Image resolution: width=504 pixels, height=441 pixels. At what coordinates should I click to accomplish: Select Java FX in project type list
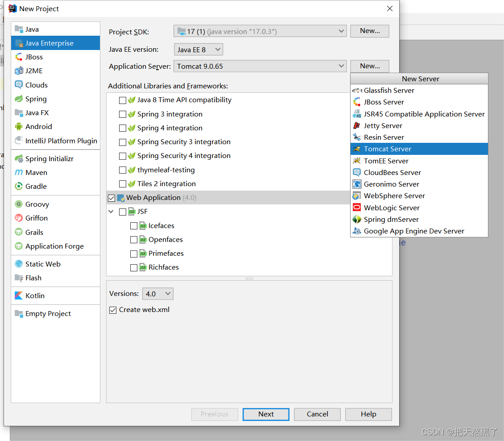pos(56,112)
